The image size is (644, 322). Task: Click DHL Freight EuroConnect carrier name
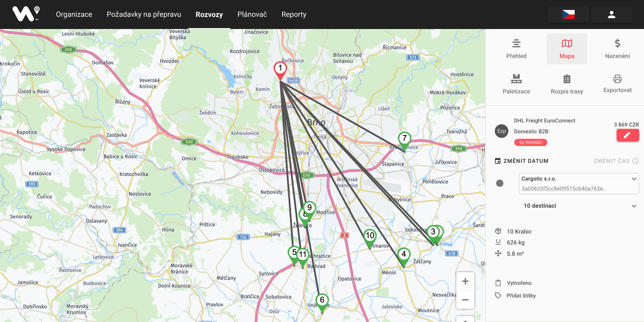[545, 120]
